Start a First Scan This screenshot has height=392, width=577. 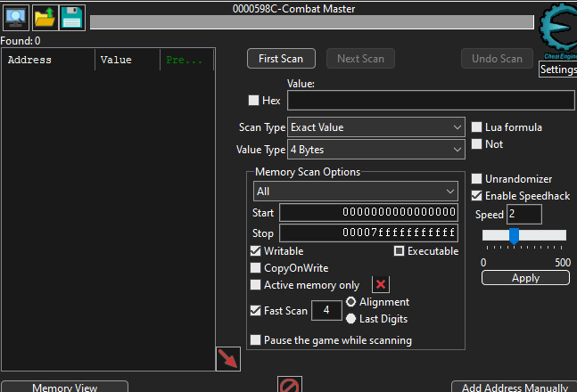tap(281, 59)
